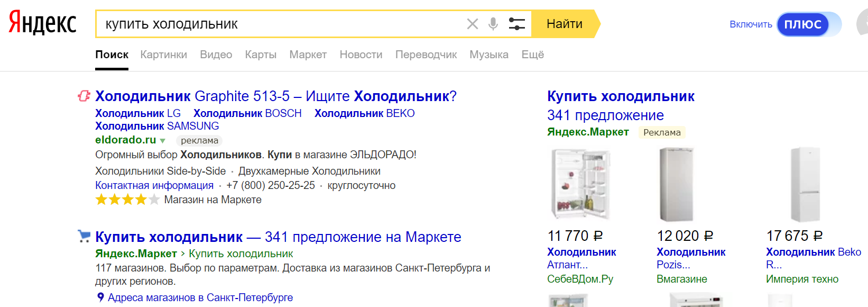
Task: Follow the 'Купить холодильник' breadcrumb link
Action: click(241, 254)
